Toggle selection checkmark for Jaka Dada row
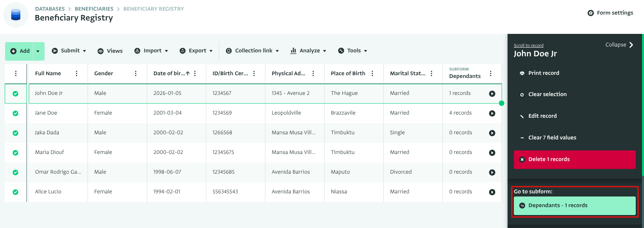The width and height of the screenshot is (644, 228). (x=15, y=133)
